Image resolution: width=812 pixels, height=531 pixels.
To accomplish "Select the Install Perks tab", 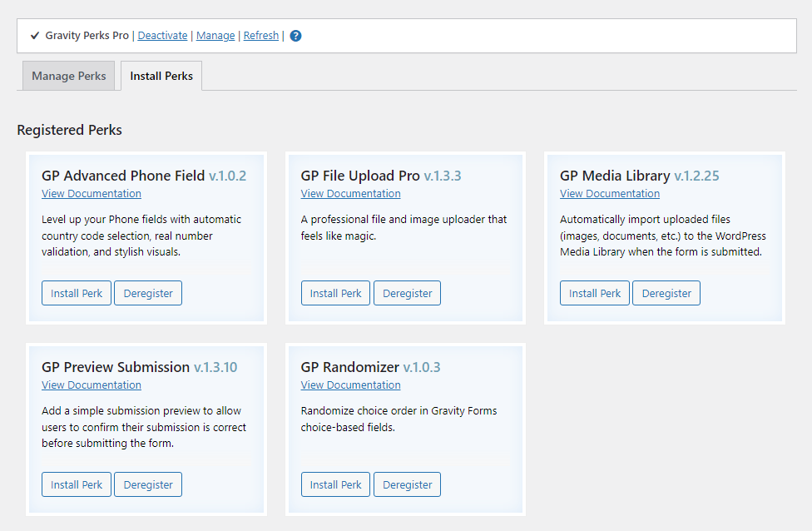I will [161, 76].
